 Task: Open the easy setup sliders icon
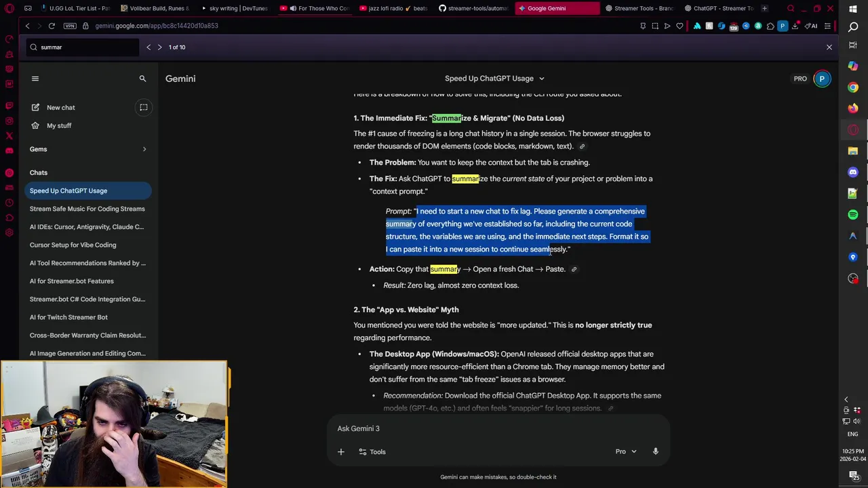click(827, 26)
